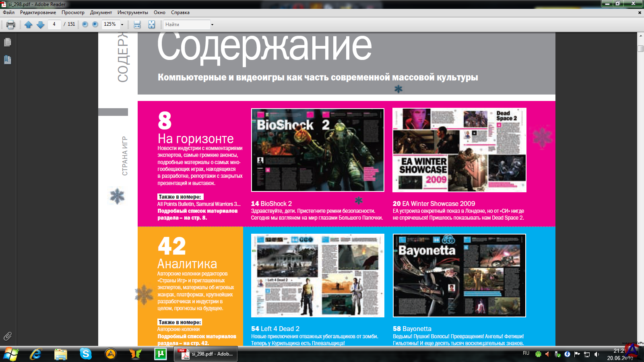Click the fit full page icon
Image resolution: width=644 pixels, height=362 pixels.
[151, 25]
